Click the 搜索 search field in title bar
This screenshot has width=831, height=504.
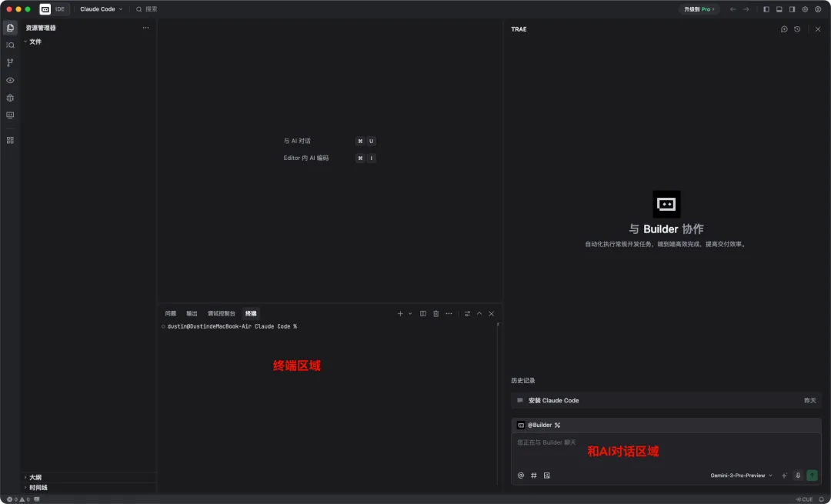(x=147, y=9)
